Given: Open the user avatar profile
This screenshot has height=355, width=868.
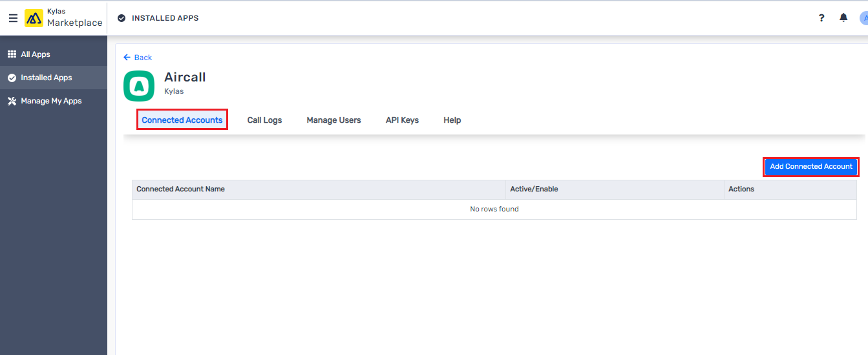Looking at the screenshot, I should click(x=864, y=18).
